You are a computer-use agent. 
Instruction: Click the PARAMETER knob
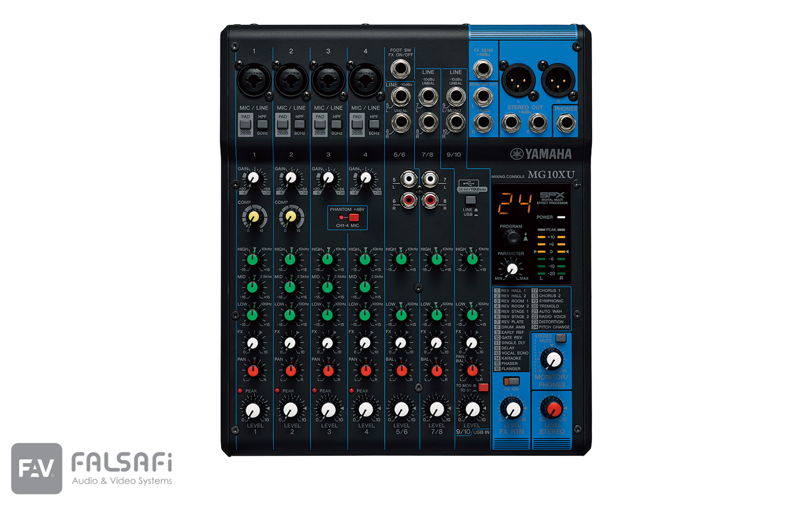(x=512, y=269)
